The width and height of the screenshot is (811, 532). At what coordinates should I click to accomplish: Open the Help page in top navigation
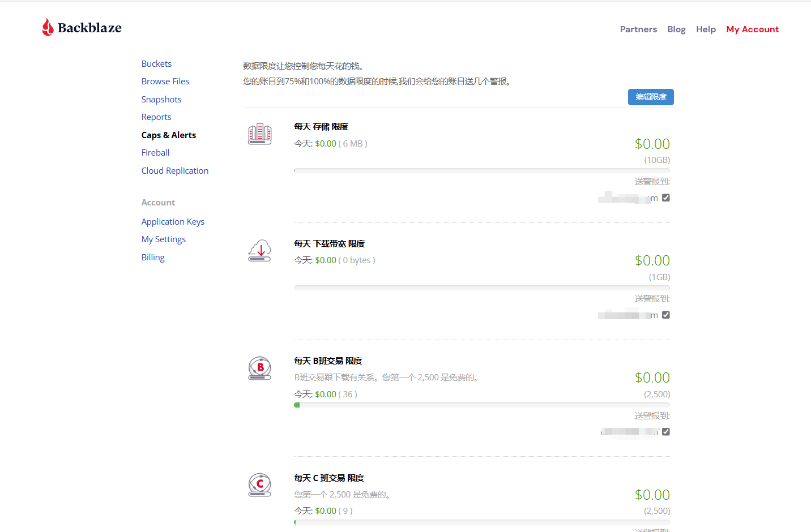(706, 29)
